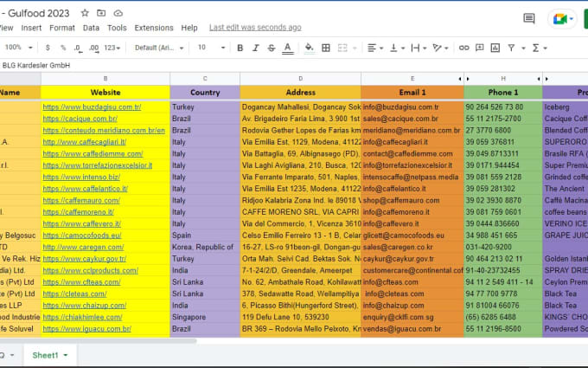Insert a link
Image resolution: width=588 pixels, height=368 pixels.
coord(463,48)
